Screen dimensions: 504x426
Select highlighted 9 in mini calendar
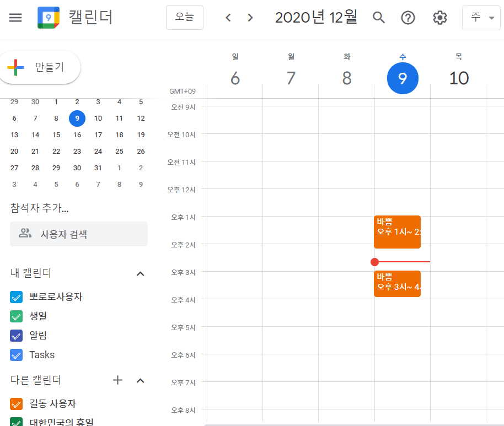(x=77, y=118)
